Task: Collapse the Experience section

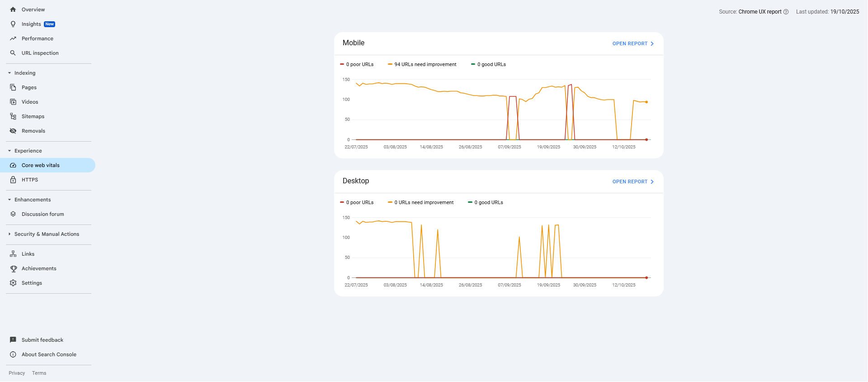Action: [9, 151]
